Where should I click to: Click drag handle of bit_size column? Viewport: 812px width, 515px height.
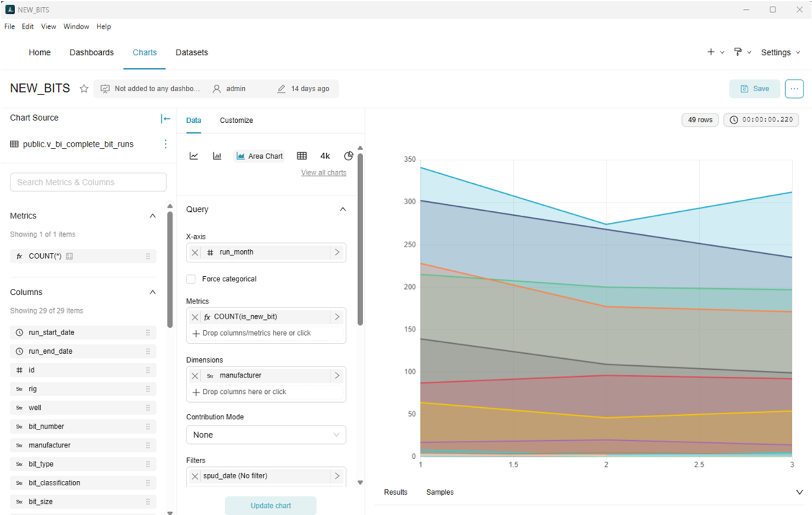pyautogui.click(x=148, y=502)
